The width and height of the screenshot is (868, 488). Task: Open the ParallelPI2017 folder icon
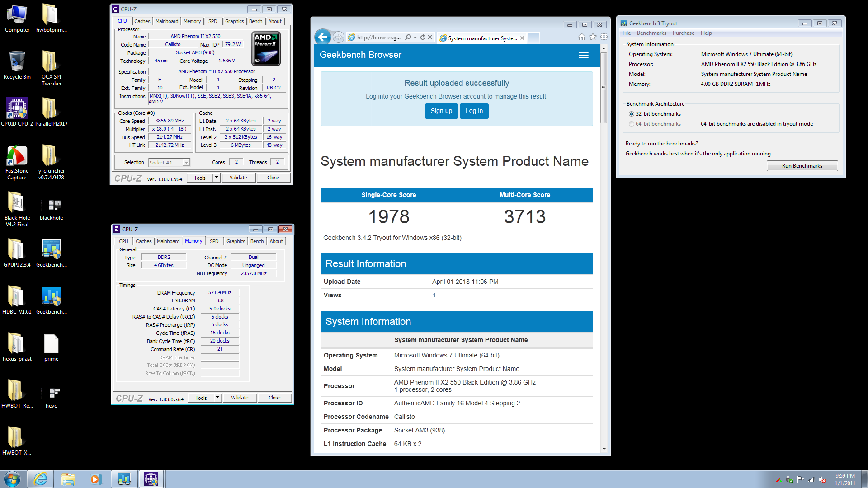51,112
